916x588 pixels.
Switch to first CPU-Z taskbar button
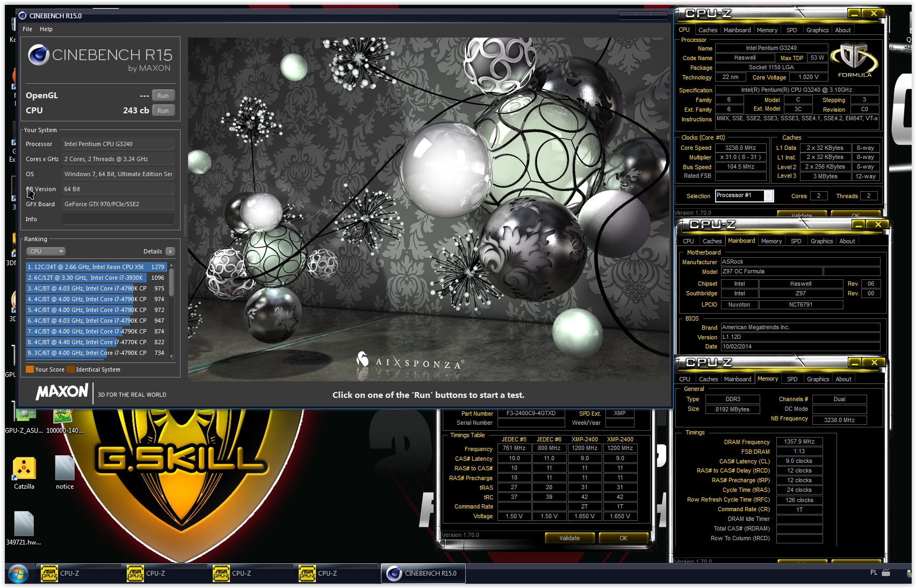(x=78, y=573)
